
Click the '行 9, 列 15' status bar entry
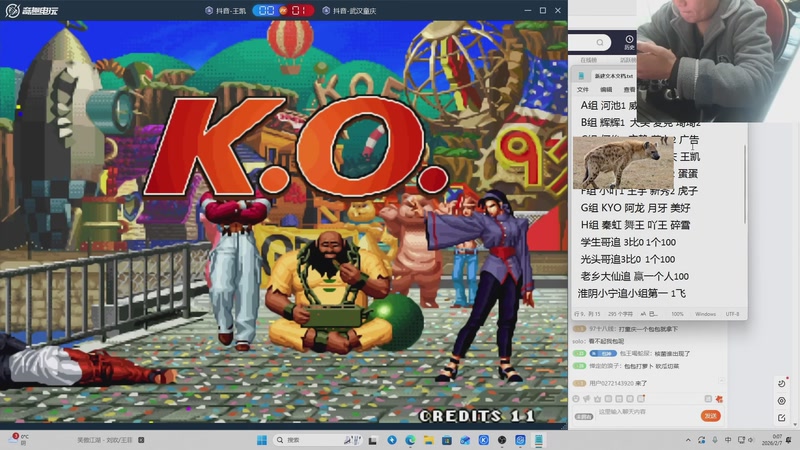(x=587, y=314)
